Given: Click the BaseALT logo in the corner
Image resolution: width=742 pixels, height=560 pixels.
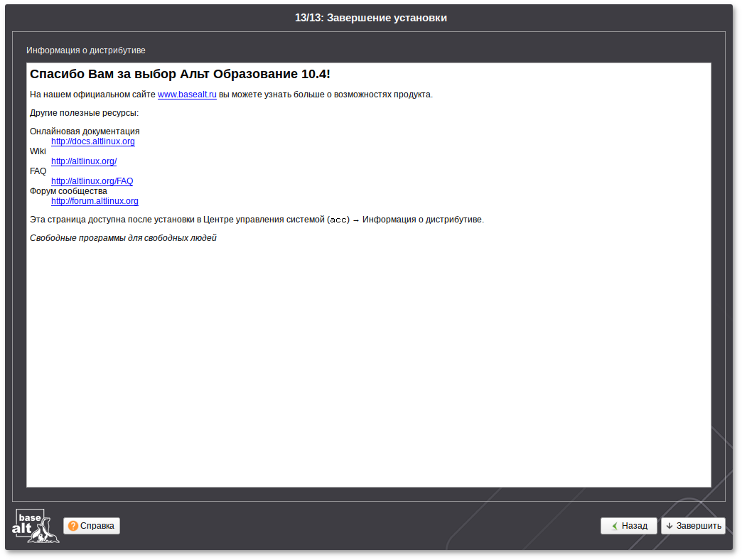Looking at the screenshot, I should tap(36, 526).
